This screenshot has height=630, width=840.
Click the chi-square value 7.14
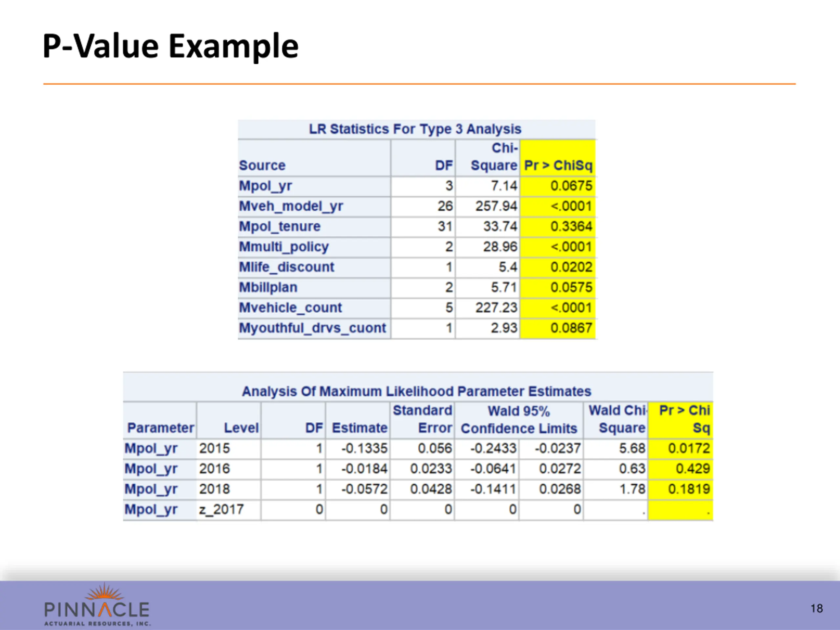tap(504, 186)
